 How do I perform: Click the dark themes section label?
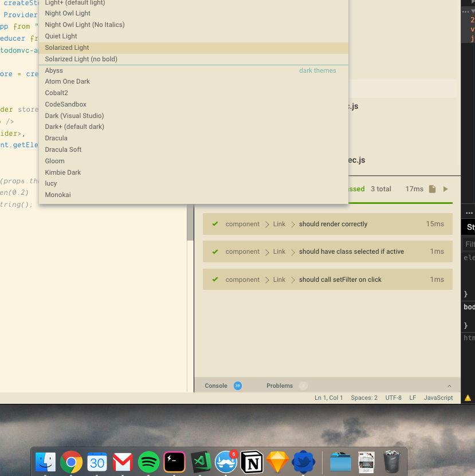tap(317, 70)
